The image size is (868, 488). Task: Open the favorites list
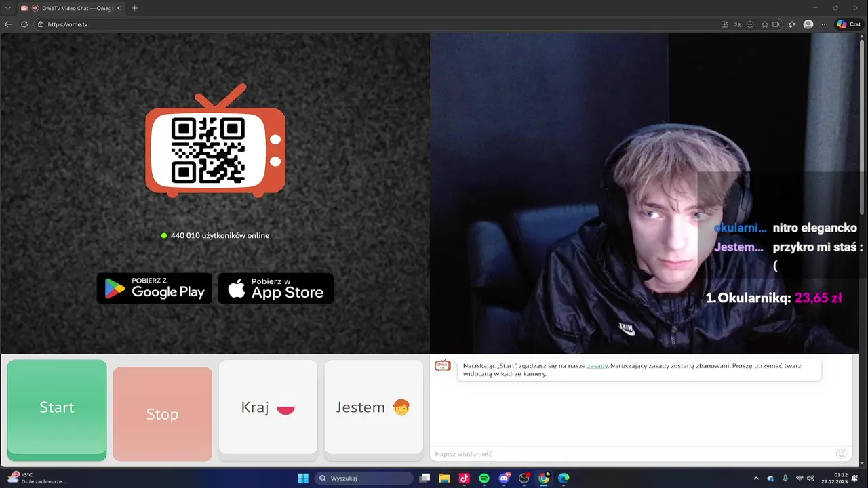pos(792,24)
